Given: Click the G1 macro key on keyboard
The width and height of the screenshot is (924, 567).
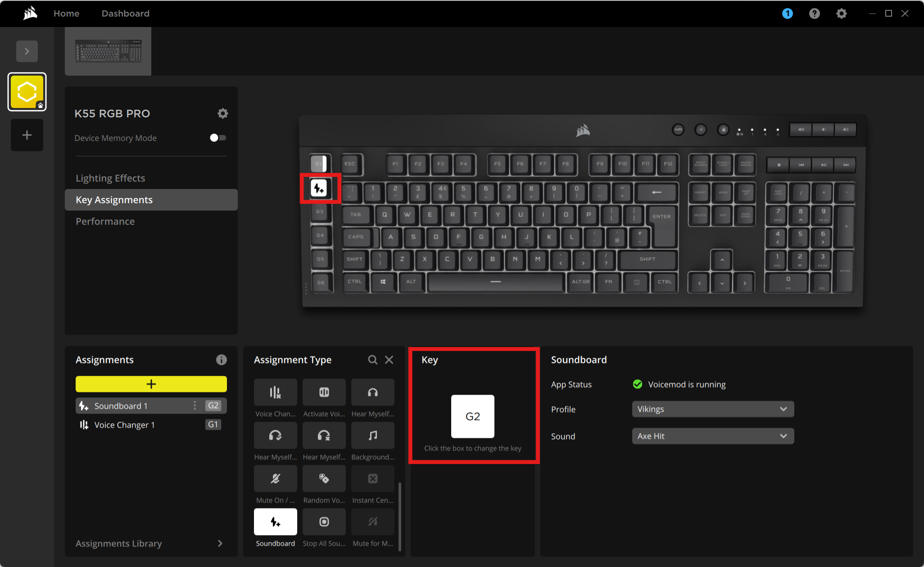Looking at the screenshot, I should pyautogui.click(x=319, y=164).
